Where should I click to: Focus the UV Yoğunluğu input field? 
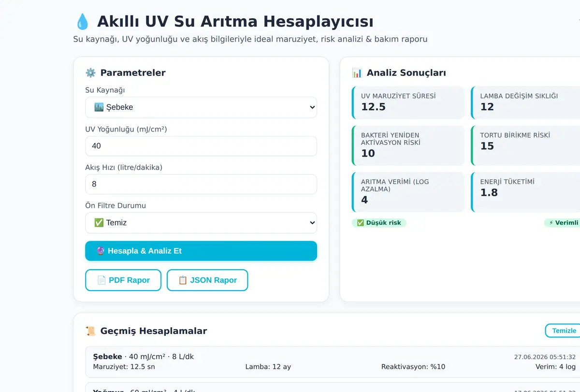(x=201, y=146)
